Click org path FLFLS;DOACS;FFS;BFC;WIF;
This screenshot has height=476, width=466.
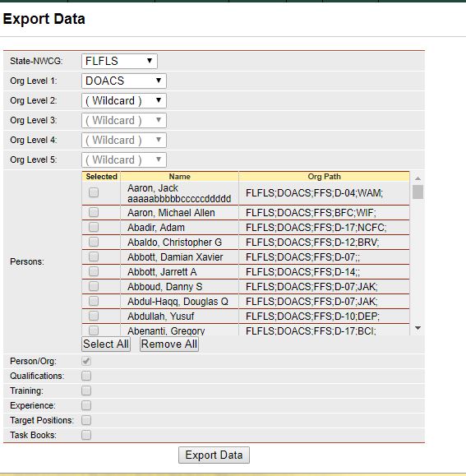[311, 213]
